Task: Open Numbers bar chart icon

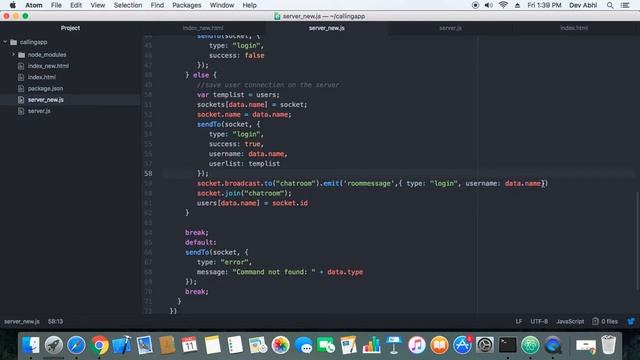Action: pyautogui.click(x=371, y=345)
